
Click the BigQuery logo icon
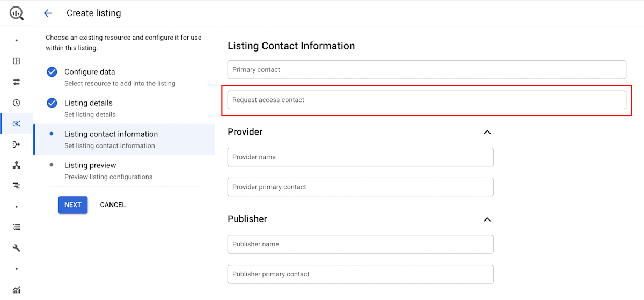[x=17, y=13]
